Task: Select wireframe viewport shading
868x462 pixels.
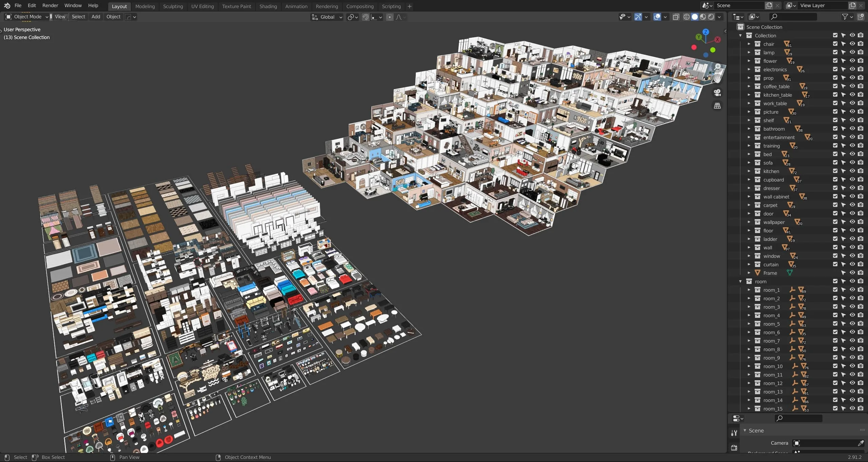Action: tap(686, 17)
